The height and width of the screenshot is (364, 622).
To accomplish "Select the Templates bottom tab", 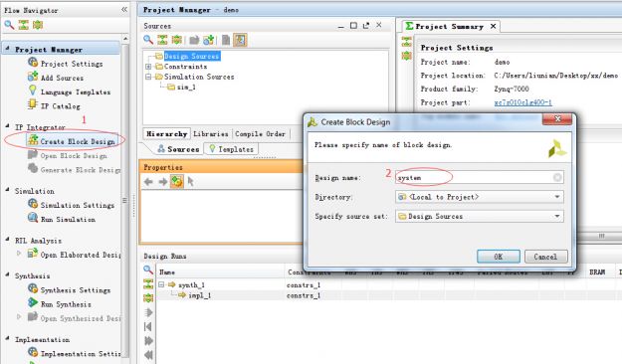I will coord(231,149).
